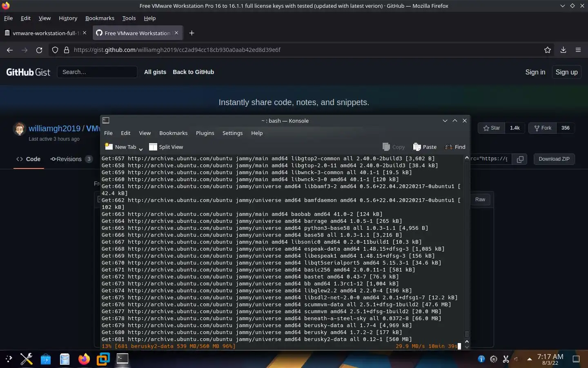The height and width of the screenshot is (368, 588).
Task: Click Konsole New Tab toolbar button
Action: point(120,147)
